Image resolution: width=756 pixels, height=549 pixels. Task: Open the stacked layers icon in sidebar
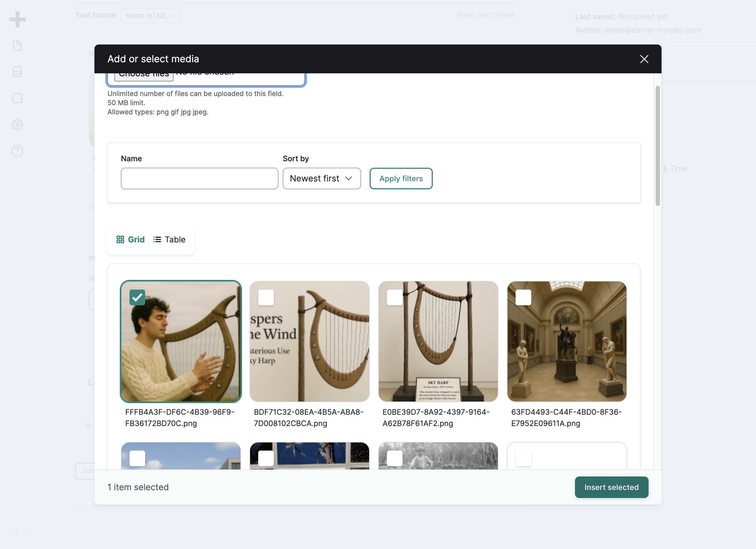tap(17, 72)
